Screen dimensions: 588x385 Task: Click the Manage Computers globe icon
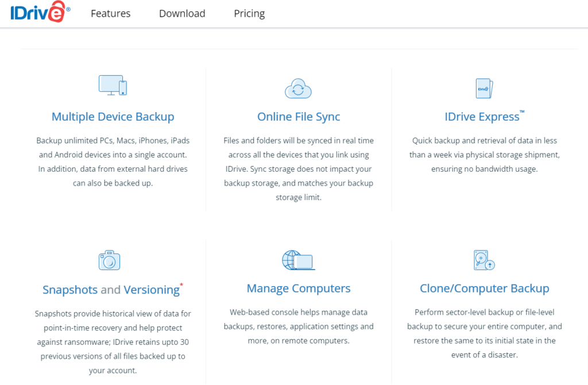(x=299, y=260)
